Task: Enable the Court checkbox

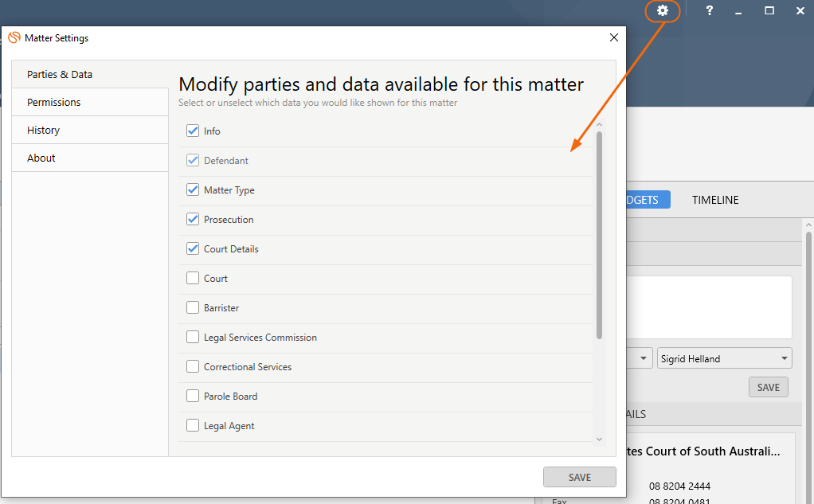Action: coord(193,278)
